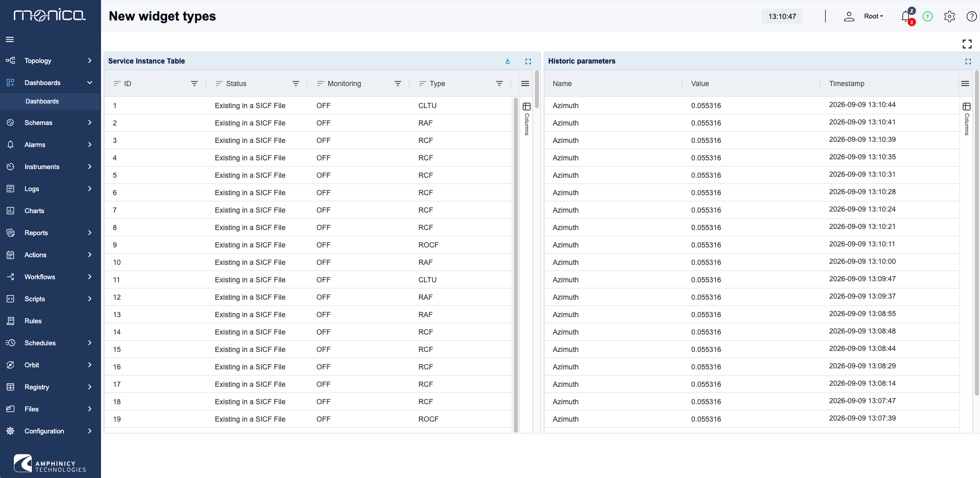Open filter for ID column
This screenshot has height=478, width=980.
tap(194, 84)
